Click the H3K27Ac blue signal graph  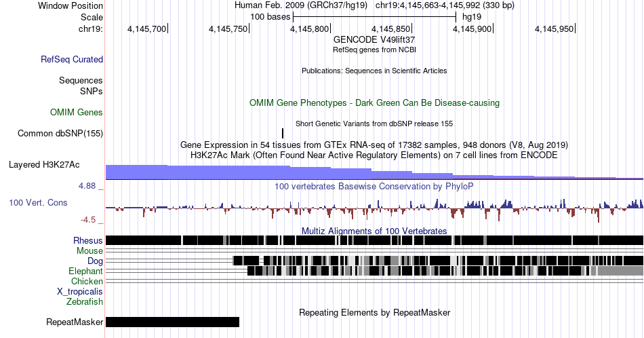374,172
